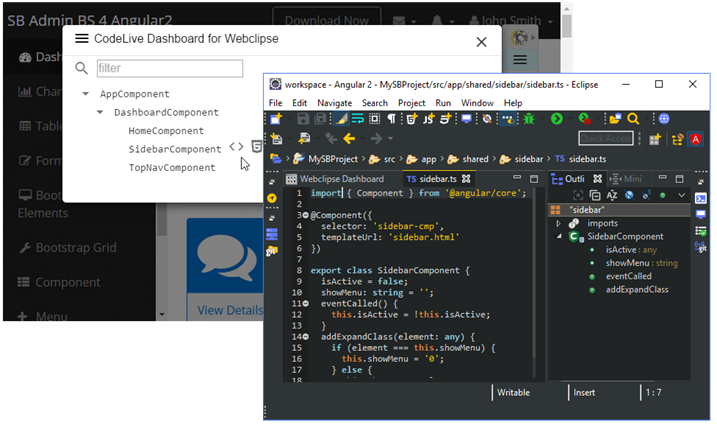Click the Debug bug icon in Eclipse toolbar
Viewport: 717px width, 425px height.
[x=528, y=119]
